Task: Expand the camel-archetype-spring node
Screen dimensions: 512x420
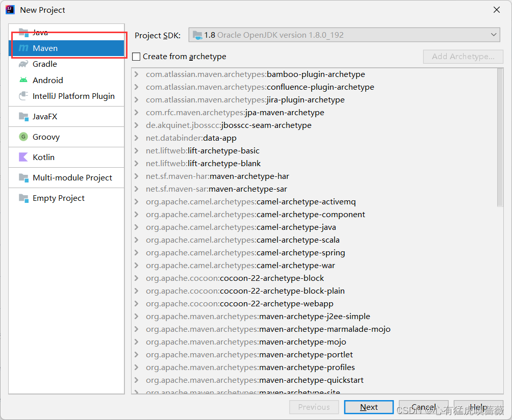Action: click(x=137, y=253)
